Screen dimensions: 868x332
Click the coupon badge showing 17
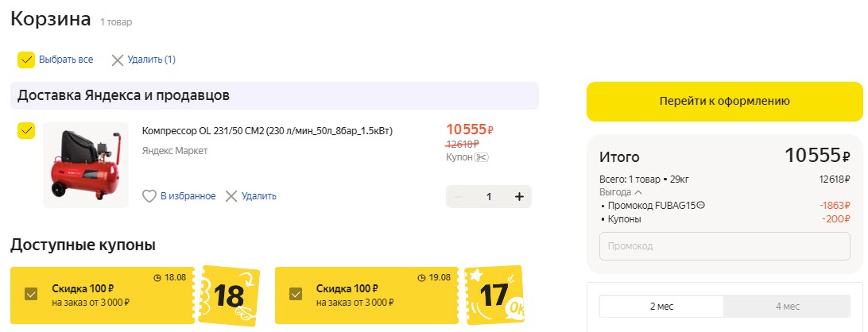point(494,295)
